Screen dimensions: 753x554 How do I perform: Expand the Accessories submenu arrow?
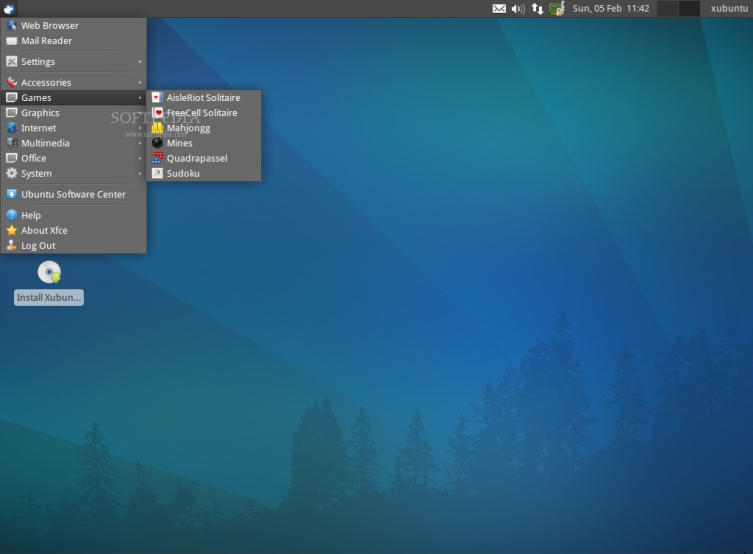(140, 82)
